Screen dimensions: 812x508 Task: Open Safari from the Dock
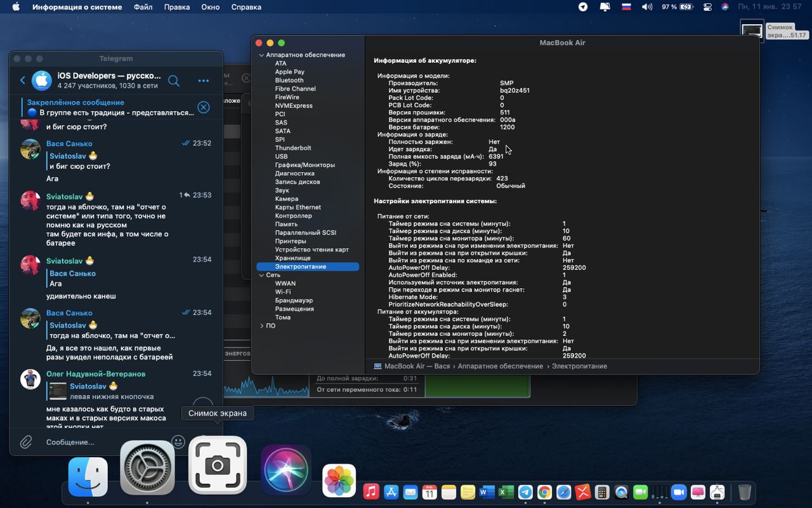tap(563, 492)
